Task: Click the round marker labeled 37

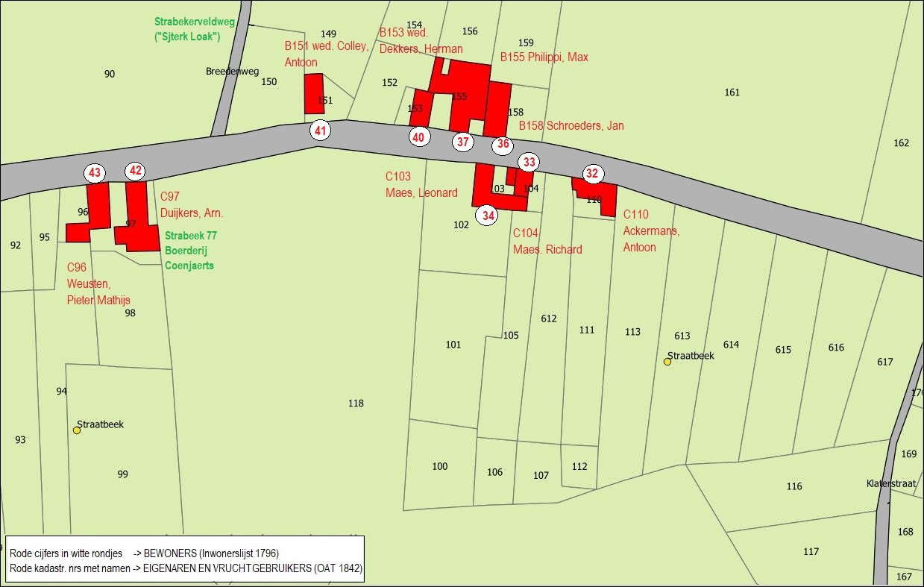Action: point(463,142)
